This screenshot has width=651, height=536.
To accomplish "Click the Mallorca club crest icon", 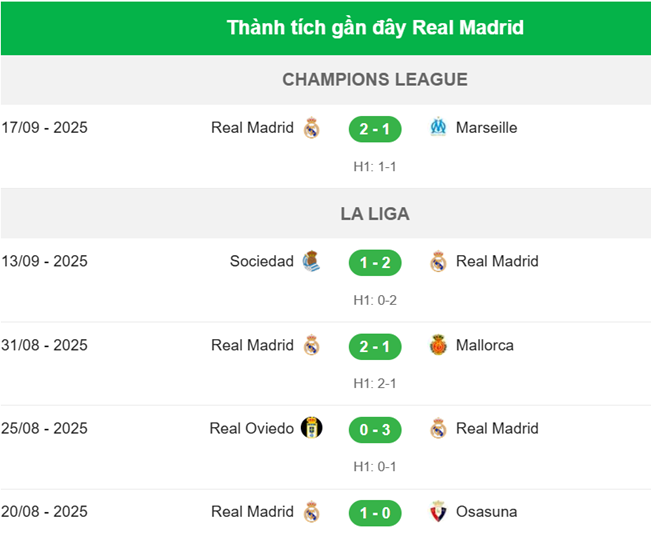I will tap(438, 346).
